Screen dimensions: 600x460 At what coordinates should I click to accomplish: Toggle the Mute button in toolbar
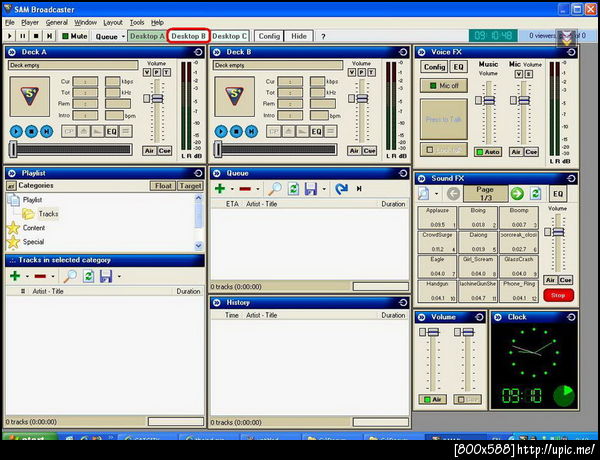75,36
